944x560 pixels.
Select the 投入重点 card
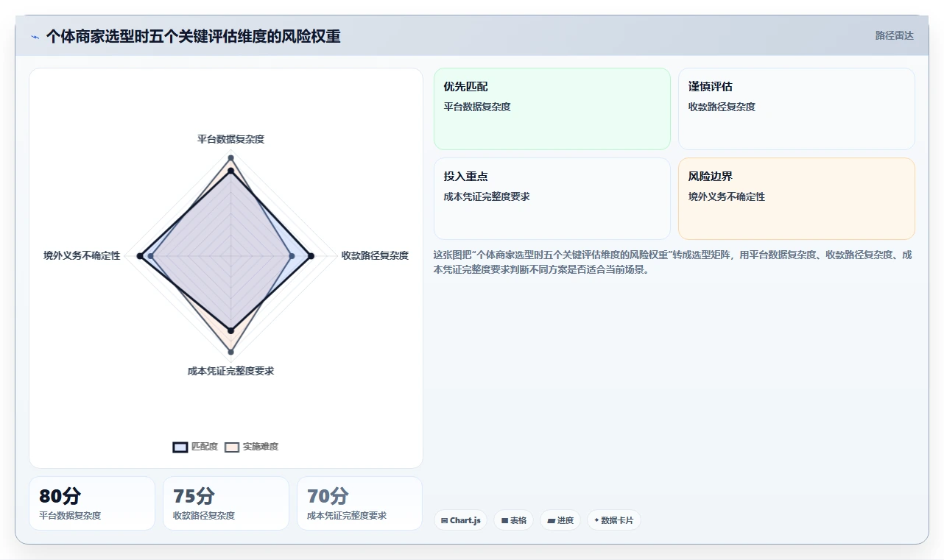(552, 199)
